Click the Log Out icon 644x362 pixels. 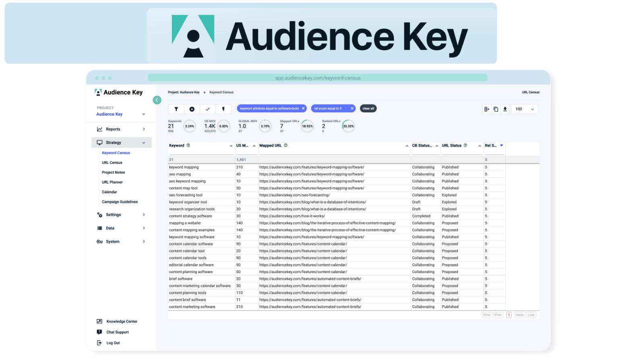(x=99, y=343)
